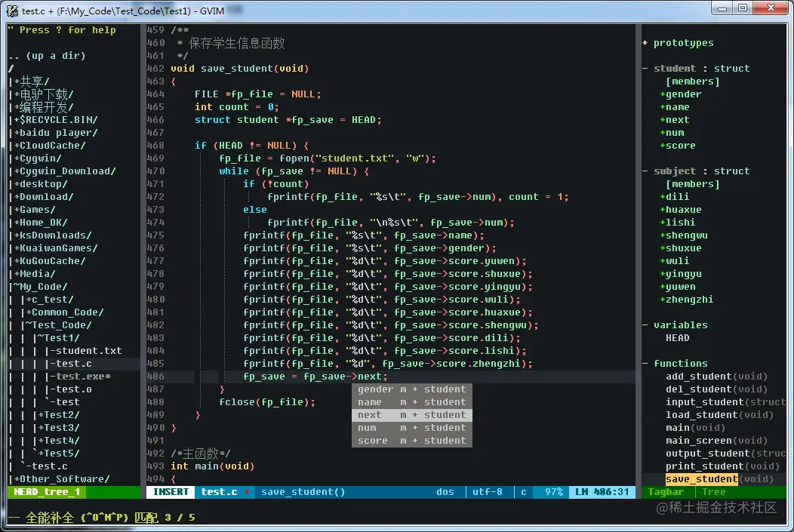Select test.exe in the file tree
Image resolution: width=794 pixels, height=532 pixels.
(x=83, y=376)
